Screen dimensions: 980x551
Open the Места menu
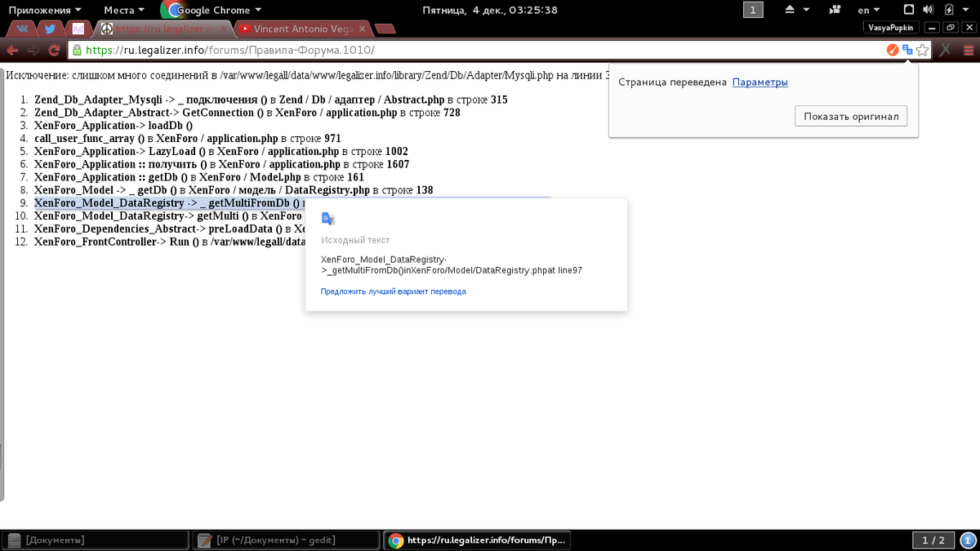click(124, 10)
